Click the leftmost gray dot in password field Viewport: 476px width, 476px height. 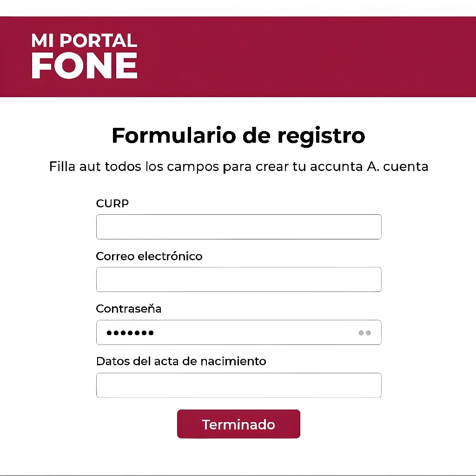click(361, 333)
